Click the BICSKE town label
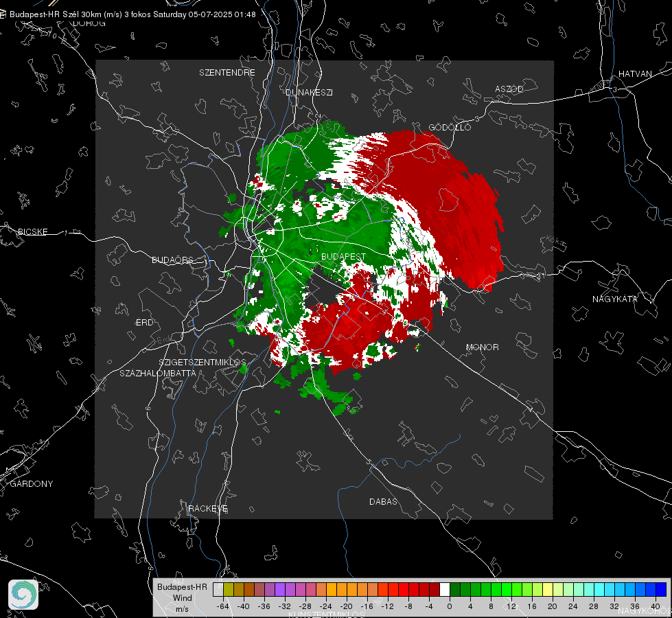Viewport: 672px width, 618px height. (x=33, y=231)
